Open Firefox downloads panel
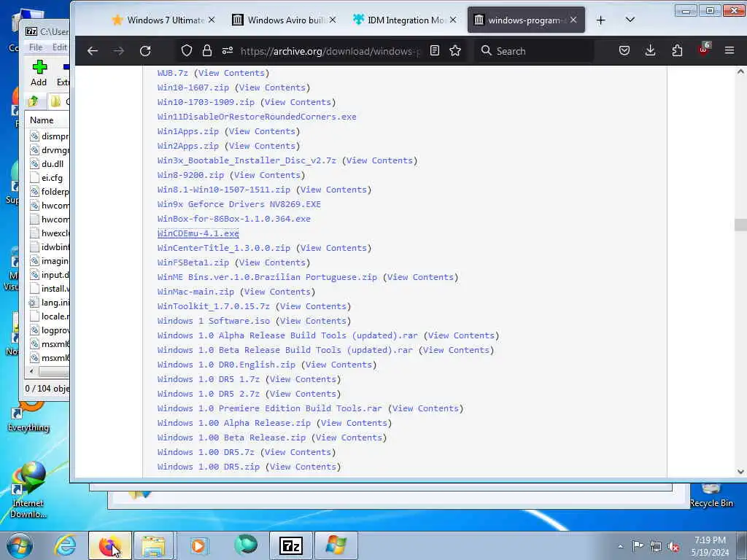 pos(650,50)
